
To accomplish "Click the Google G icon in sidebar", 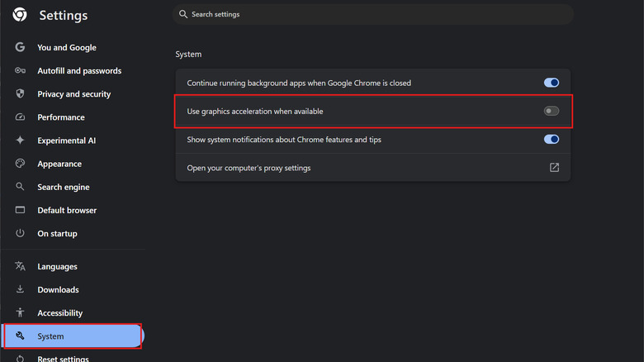I will tap(20, 48).
